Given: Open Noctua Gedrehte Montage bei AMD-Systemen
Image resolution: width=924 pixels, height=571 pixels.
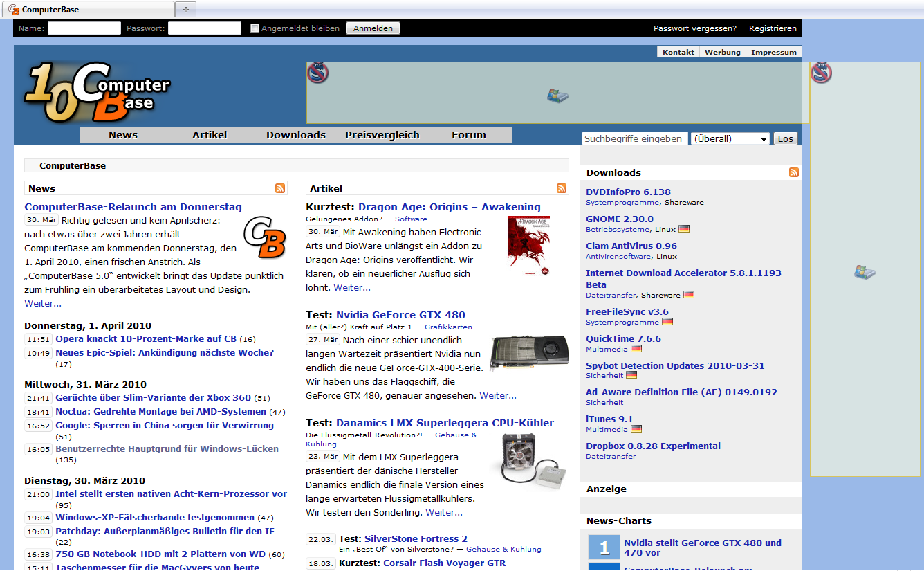Looking at the screenshot, I should pyautogui.click(x=160, y=412).
